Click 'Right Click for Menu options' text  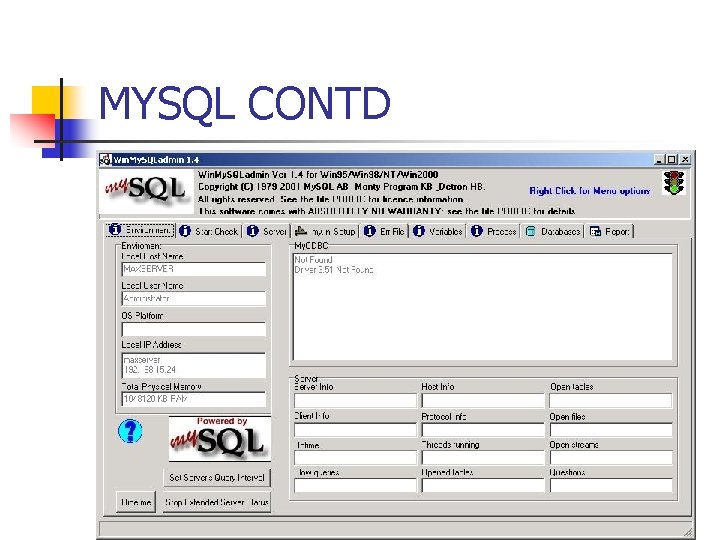tap(590, 191)
